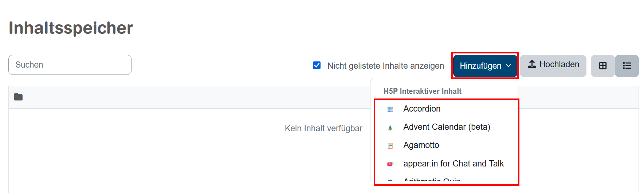Focus the Suchen search field
Image resolution: width=644 pixels, height=193 pixels.
pos(70,65)
